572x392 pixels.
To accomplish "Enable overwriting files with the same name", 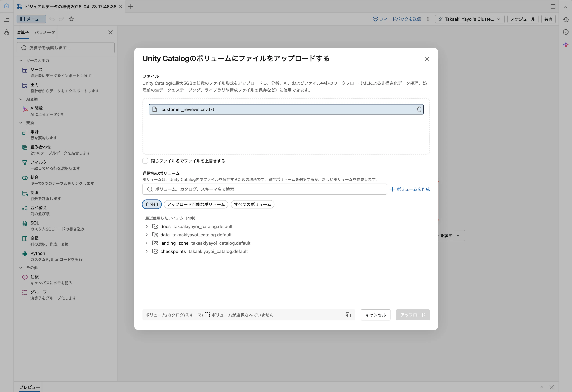I will 145,160.
